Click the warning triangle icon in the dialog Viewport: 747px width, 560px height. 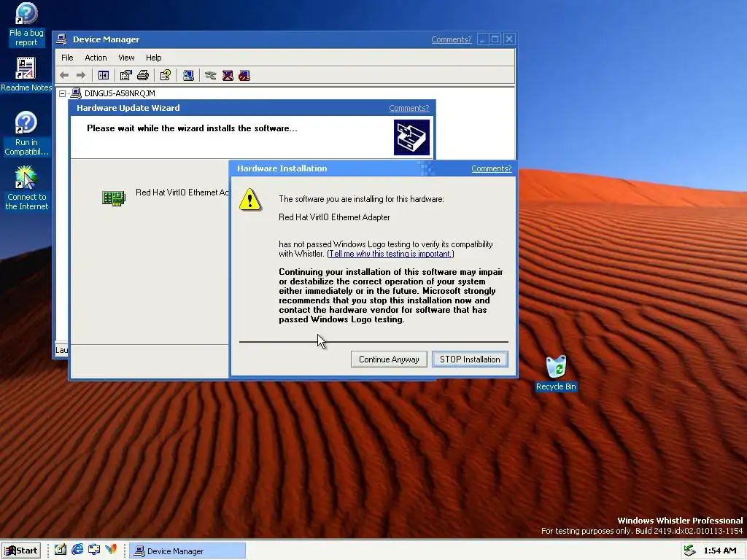click(250, 200)
